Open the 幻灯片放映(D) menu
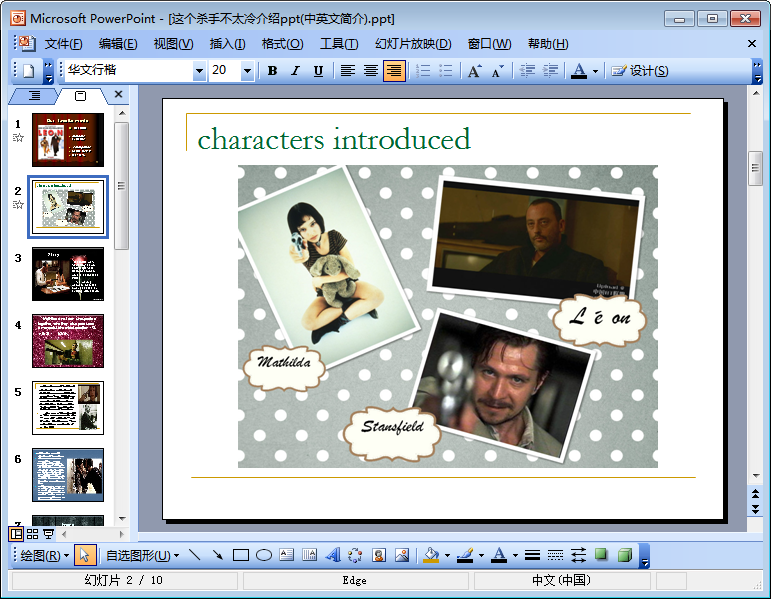This screenshot has height=599, width=771. click(x=413, y=44)
